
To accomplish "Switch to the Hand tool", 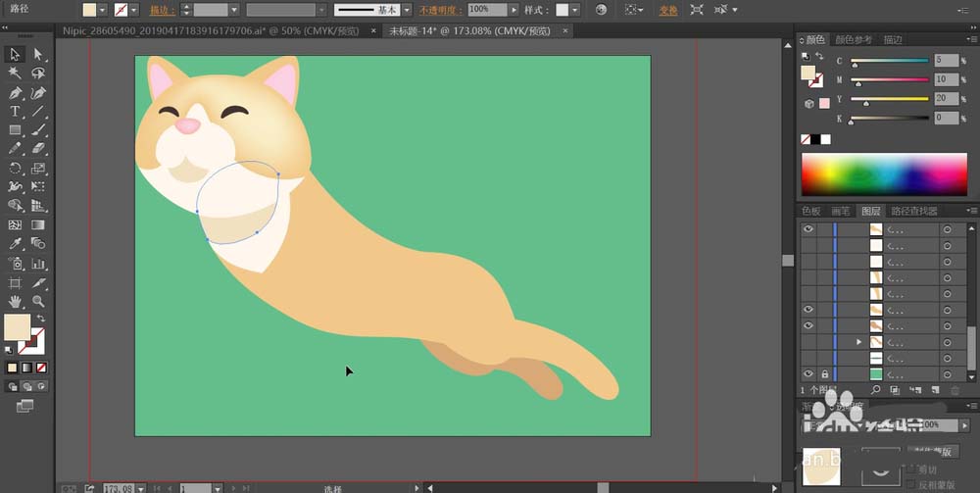I will [x=15, y=301].
